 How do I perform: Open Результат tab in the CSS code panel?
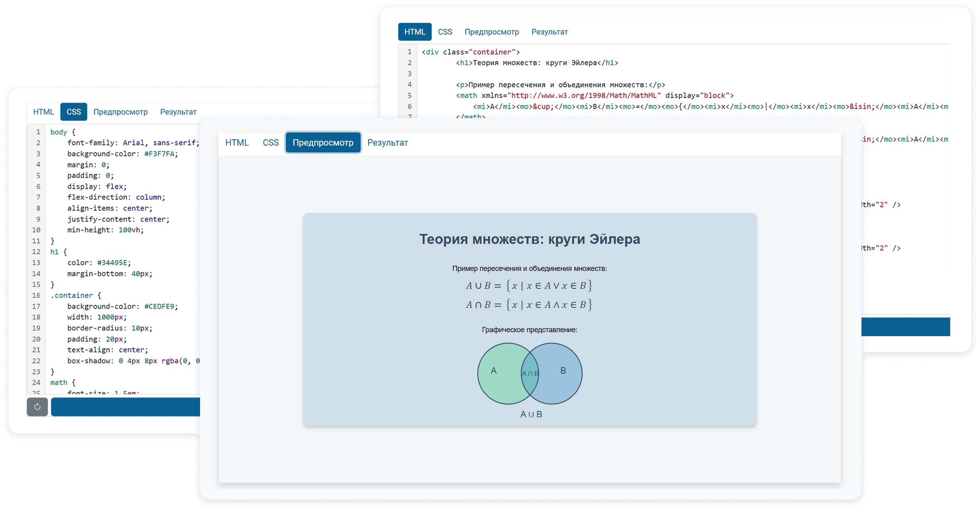point(178,112)
